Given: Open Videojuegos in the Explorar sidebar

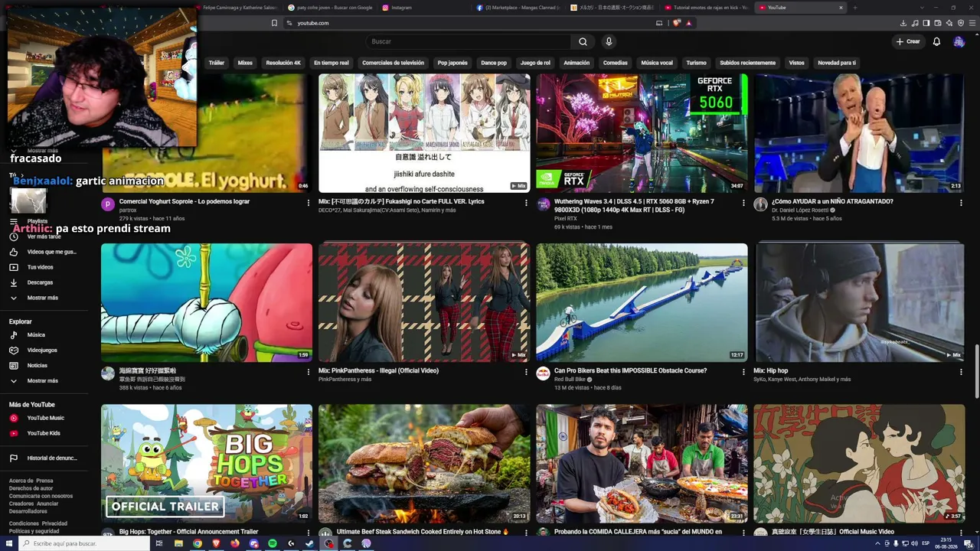Looking at the screenshot, I should pos(43,350).
